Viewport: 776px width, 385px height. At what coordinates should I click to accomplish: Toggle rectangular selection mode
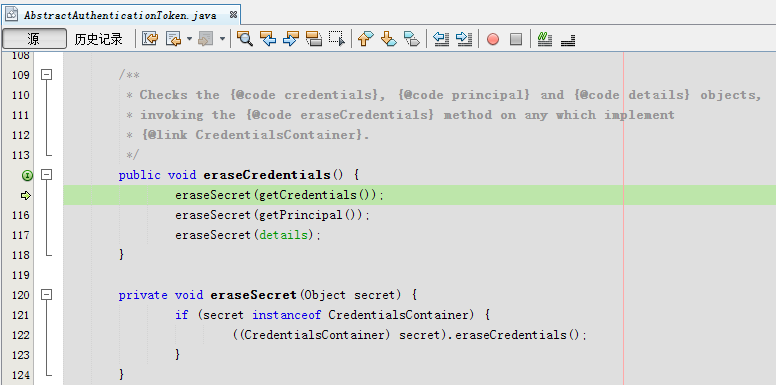(x=337, y=39)
